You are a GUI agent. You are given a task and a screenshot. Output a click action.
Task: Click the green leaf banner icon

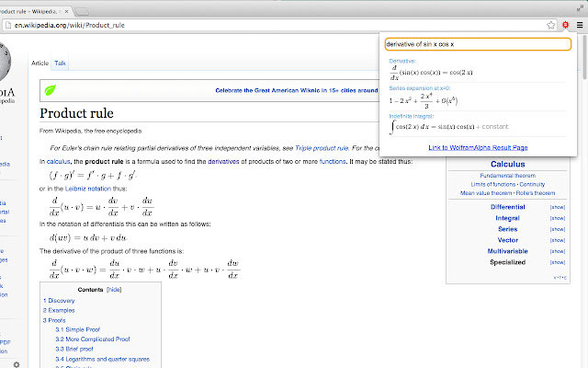point(51,90)
